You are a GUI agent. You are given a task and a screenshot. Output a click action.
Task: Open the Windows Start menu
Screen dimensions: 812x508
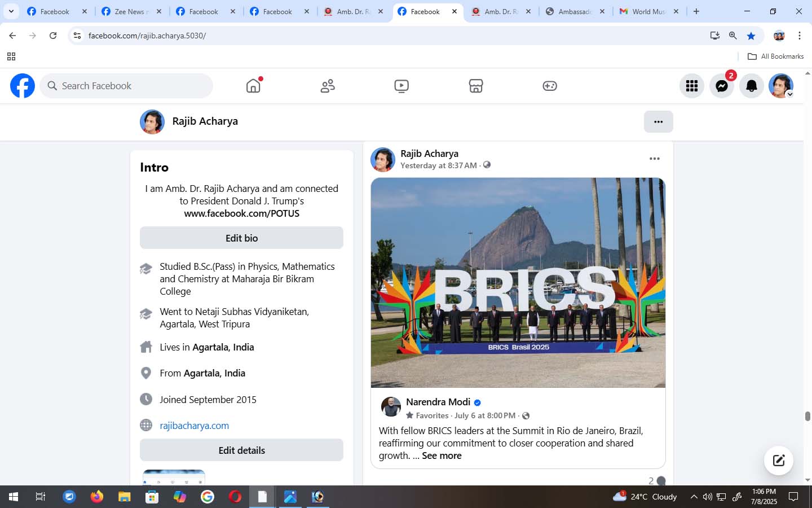coord(14,497)
